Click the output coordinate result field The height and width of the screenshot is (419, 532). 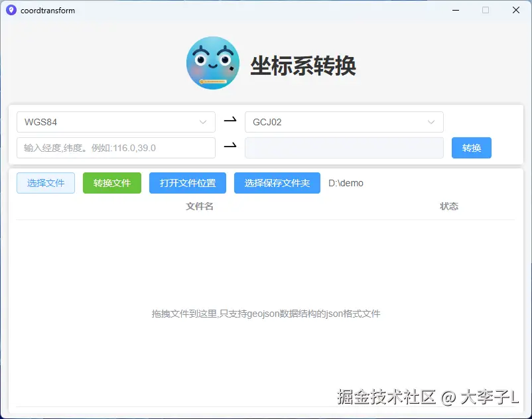344,147
